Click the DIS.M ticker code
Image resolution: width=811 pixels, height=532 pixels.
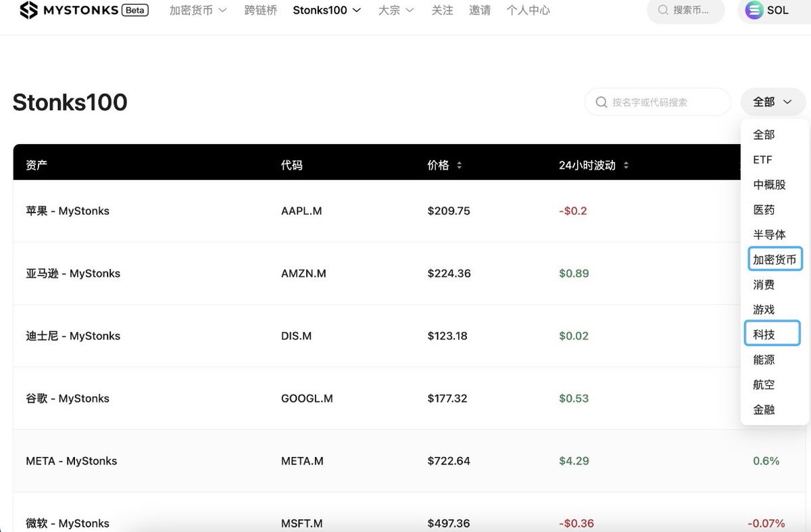click(296, 336)
